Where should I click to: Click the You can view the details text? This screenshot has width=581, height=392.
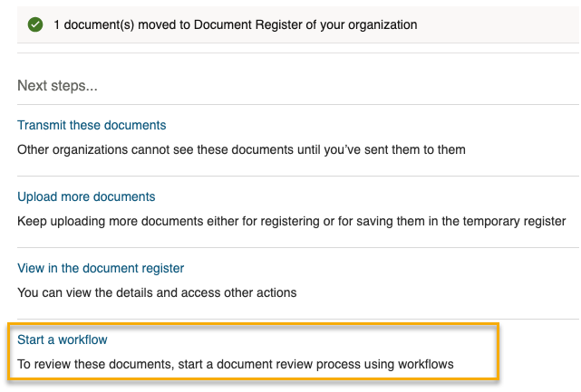(x=157, y=292)
